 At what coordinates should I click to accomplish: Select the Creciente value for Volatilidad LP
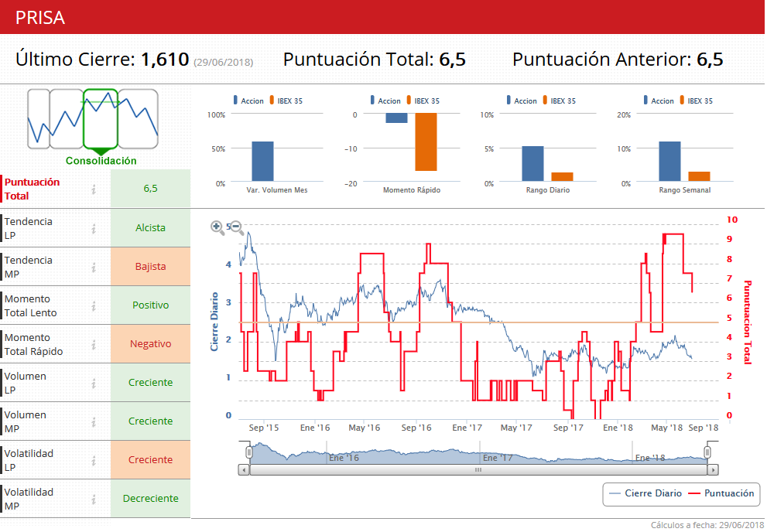150,459
